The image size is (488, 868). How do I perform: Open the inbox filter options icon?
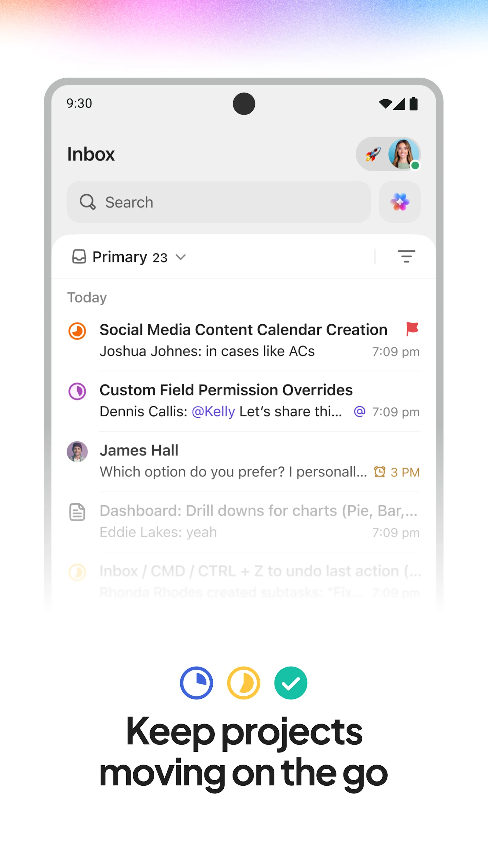tap(406, 256)
